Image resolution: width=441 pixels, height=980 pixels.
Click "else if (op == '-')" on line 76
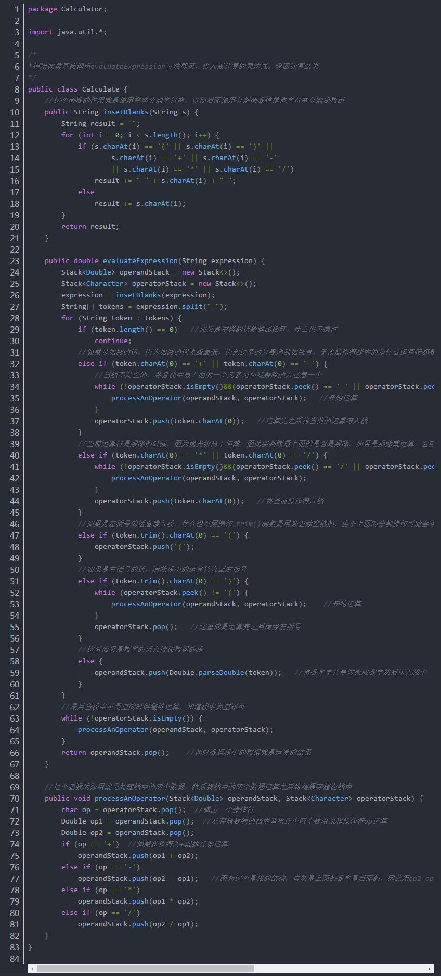click(x=101, y=867)
